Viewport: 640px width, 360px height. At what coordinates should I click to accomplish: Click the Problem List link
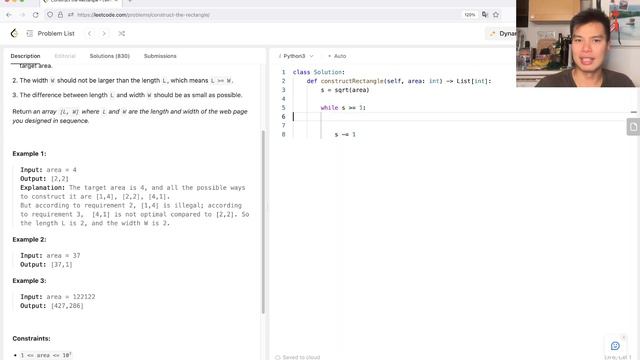click(x=56, y=33)
